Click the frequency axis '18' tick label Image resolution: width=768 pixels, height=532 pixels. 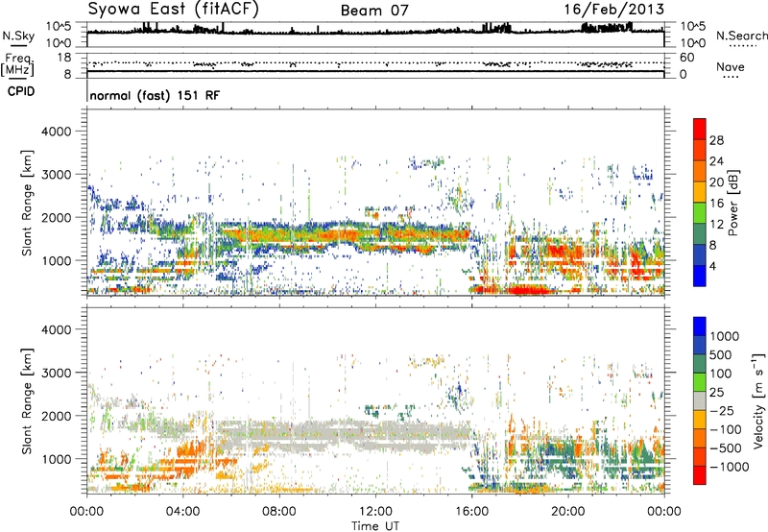pos(64,58)
